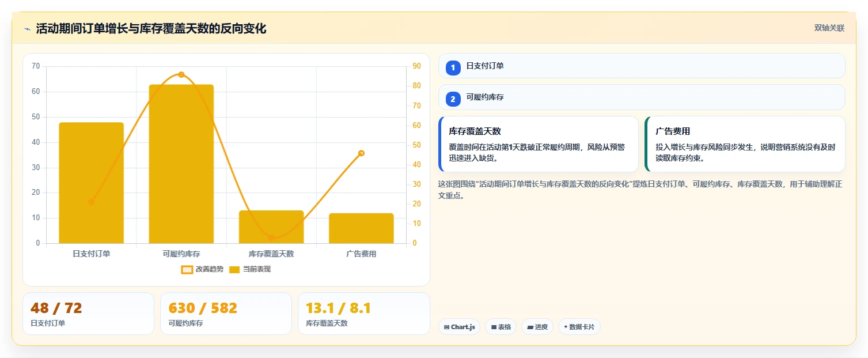Click the number 1 badge
The height and width of the screenshot is (358, 868).
[453, 68]
